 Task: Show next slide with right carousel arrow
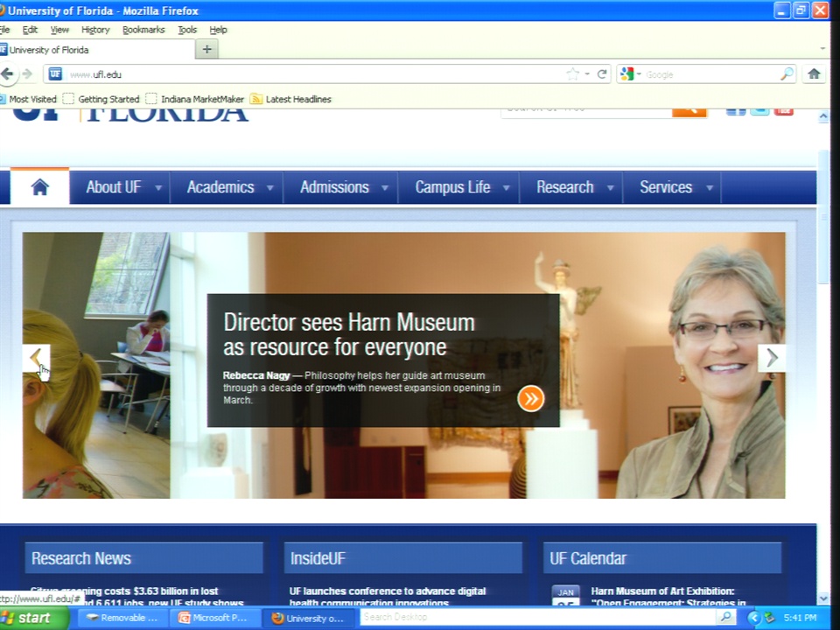coord(772,358)
